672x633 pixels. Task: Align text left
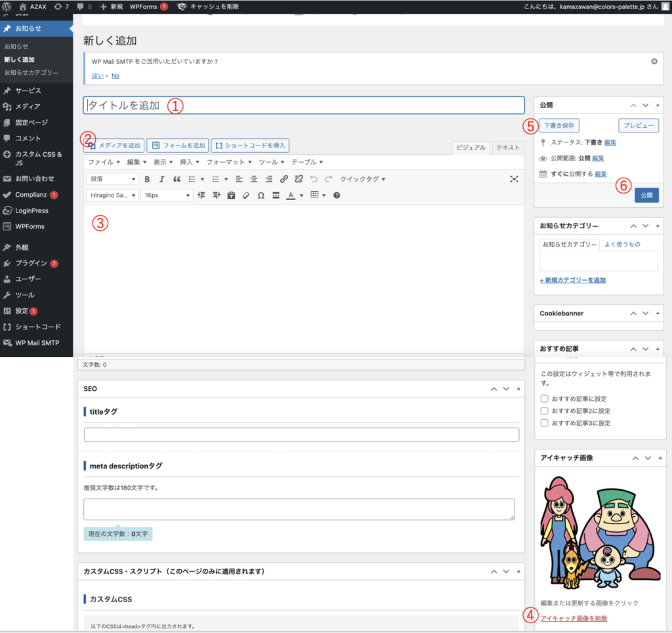[x=239, y=179]
